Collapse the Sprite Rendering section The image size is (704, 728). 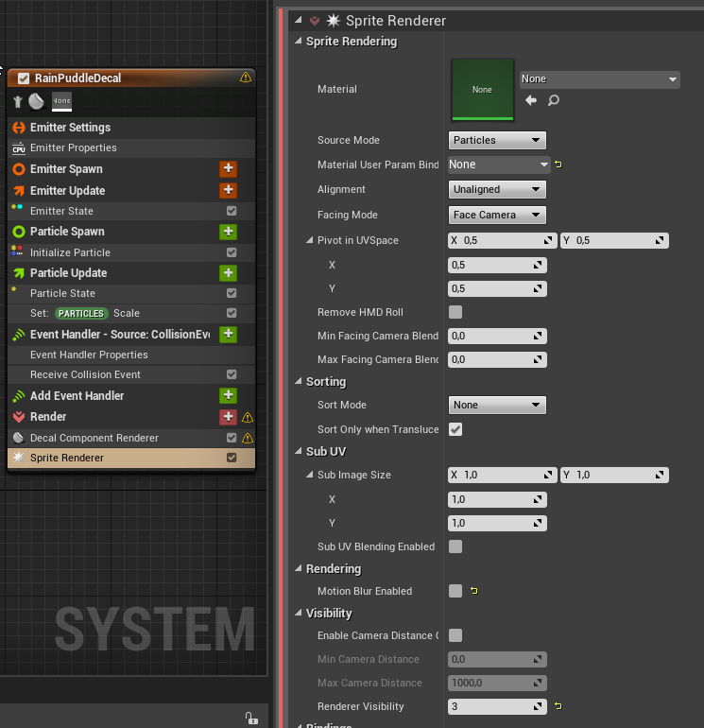[x=299, y=41]
